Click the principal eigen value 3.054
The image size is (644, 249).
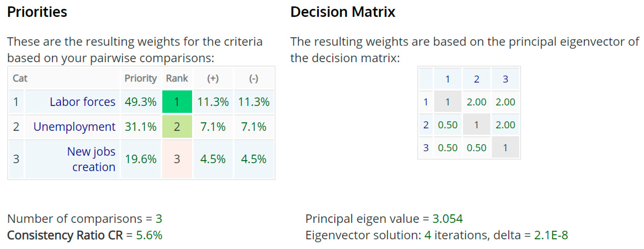(x=448, y=219)
